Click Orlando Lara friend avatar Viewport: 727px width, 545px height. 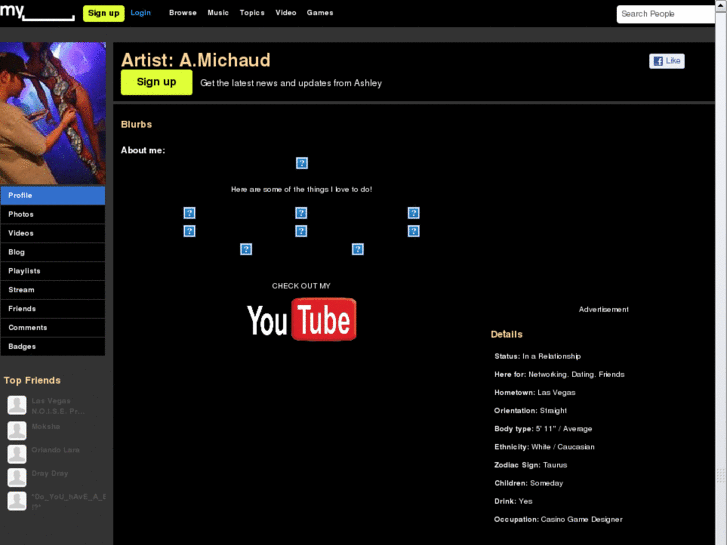click(x=17, y=454)
